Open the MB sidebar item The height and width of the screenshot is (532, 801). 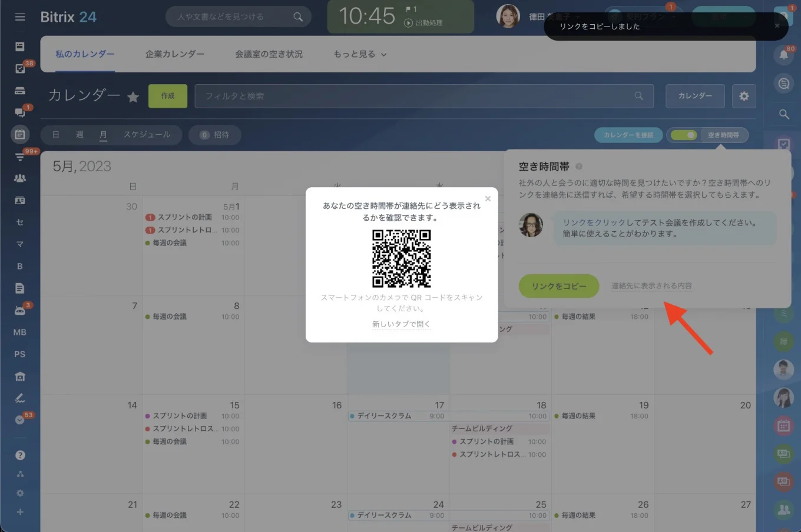(x=20, y=332)
